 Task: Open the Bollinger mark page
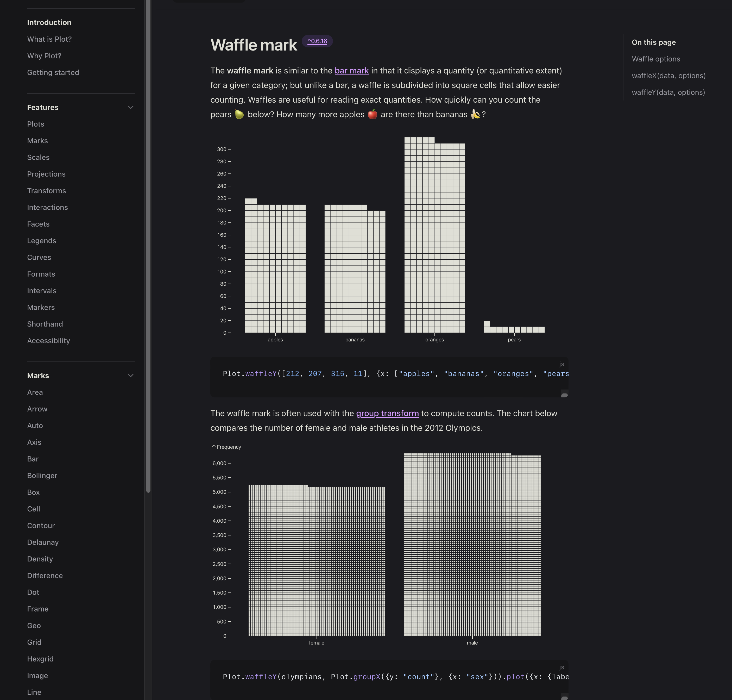point(42,476)
